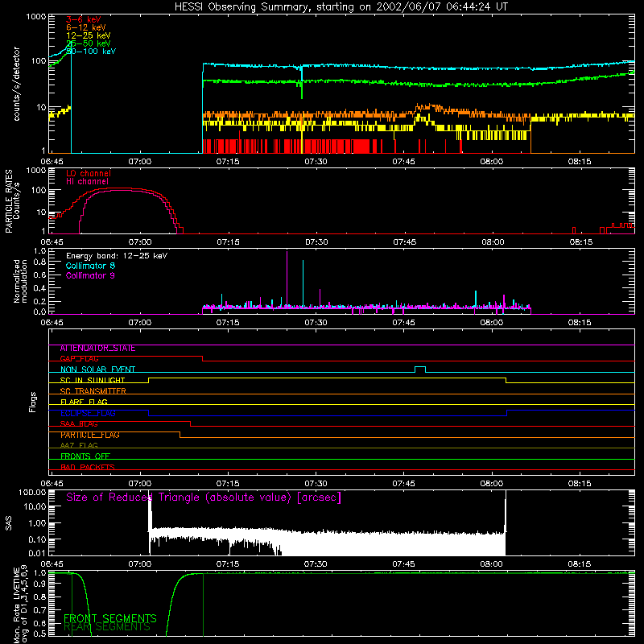Click the GAP_FLAG step down near 07:11
This screenshot has height=644, width=644.
pos(203,358)
